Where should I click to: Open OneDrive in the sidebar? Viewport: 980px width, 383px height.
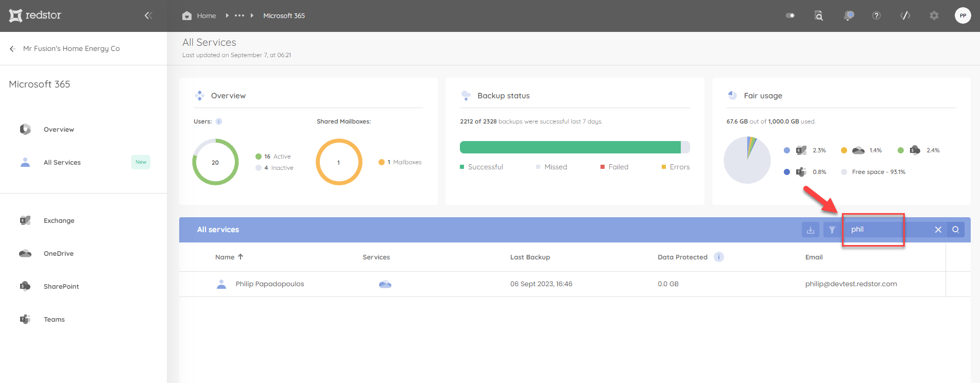(59, 253)
